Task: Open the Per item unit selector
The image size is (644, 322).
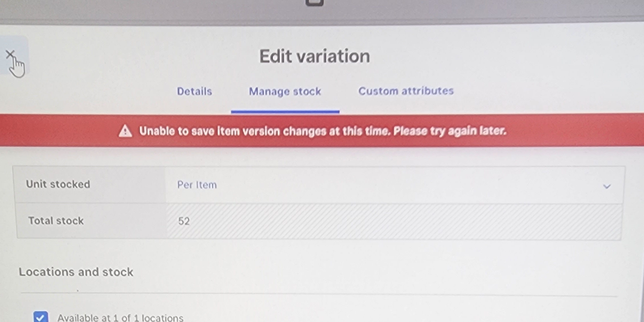Action: (x=394, y=185)
